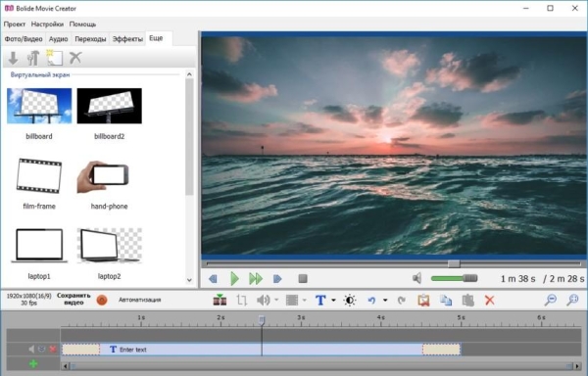Click the clip audio volume icon
The width and height of the screenshot is (588, 376).
[x=264, y=300]
